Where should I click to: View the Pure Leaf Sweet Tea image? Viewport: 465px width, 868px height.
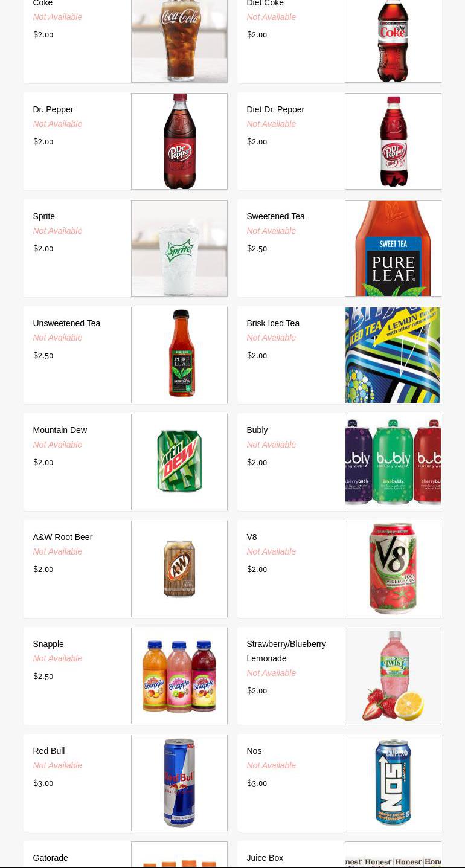click(393, 248)
